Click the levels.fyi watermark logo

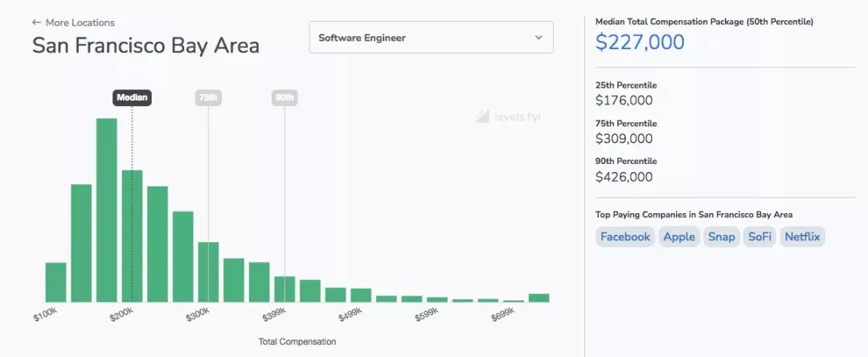click(508, 117)
